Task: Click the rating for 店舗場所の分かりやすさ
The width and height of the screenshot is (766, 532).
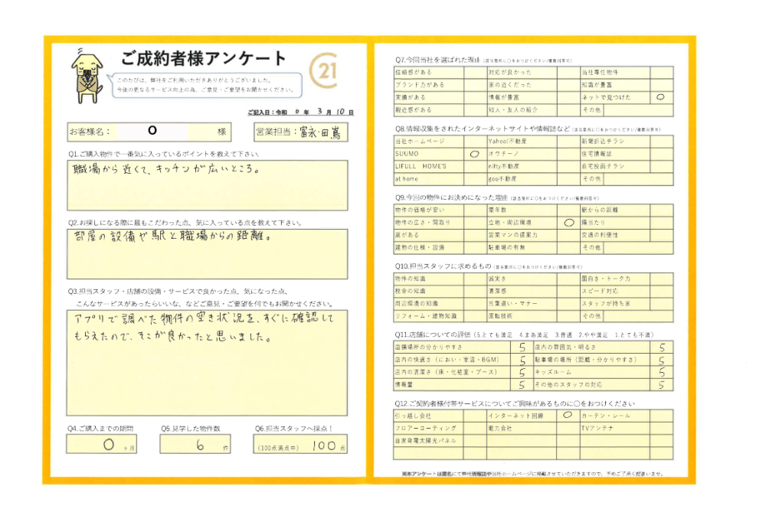Action: (521, 347)
